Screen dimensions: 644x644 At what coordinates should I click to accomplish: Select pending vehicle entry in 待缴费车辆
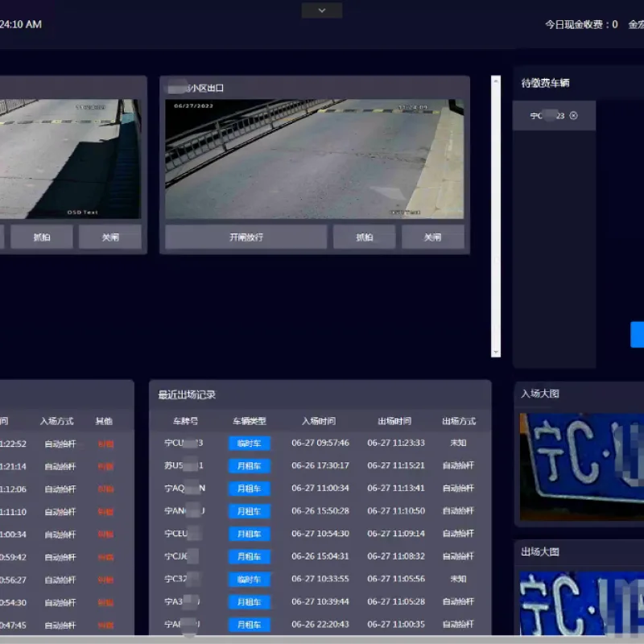point(554,116)
